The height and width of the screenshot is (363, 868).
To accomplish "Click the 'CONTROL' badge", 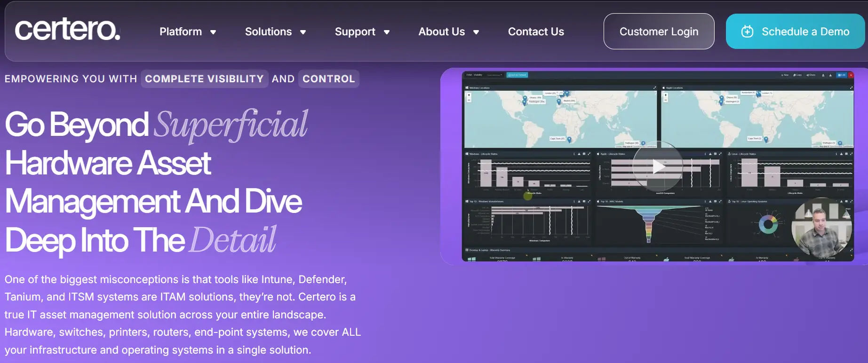I will tap(329, 79).
